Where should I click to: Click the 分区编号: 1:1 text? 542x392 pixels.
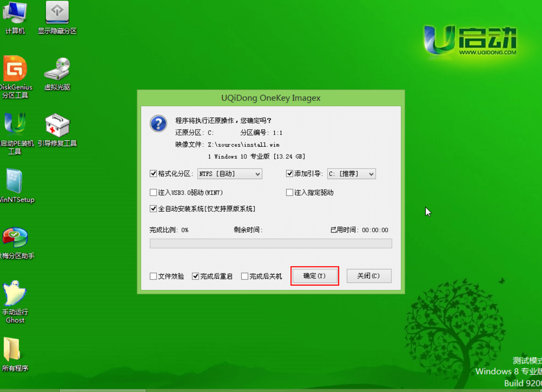261,133
